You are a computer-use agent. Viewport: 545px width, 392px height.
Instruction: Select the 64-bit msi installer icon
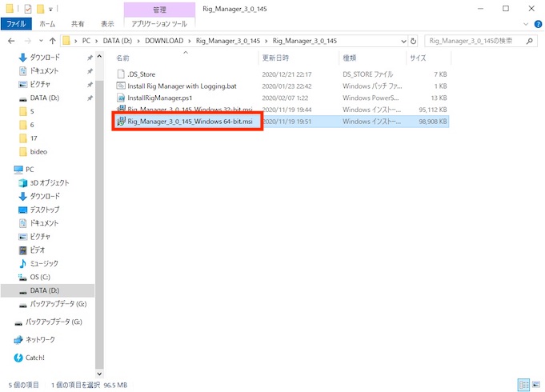121,122
